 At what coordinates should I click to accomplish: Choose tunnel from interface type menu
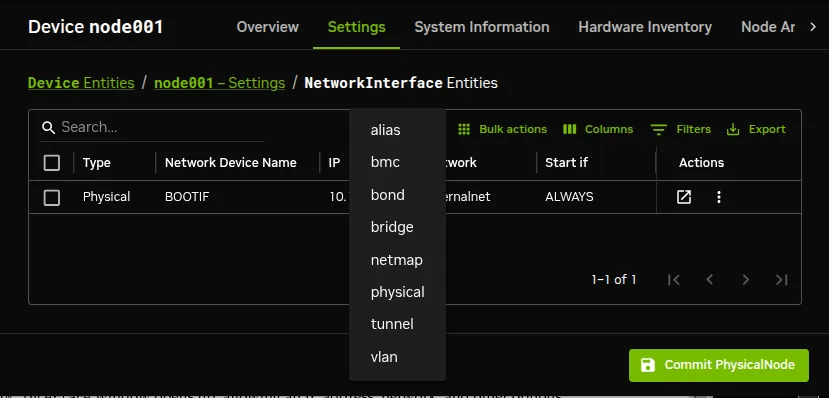(398, 325)
